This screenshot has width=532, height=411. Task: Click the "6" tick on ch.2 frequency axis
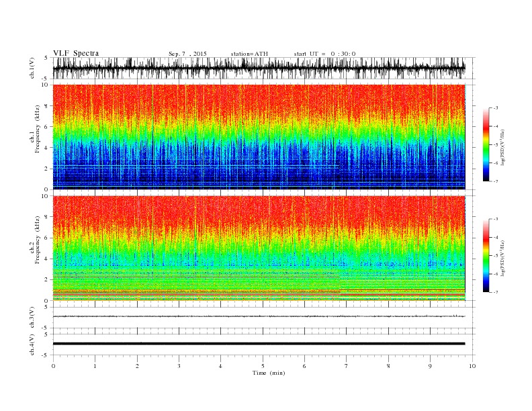coord(47,238)
